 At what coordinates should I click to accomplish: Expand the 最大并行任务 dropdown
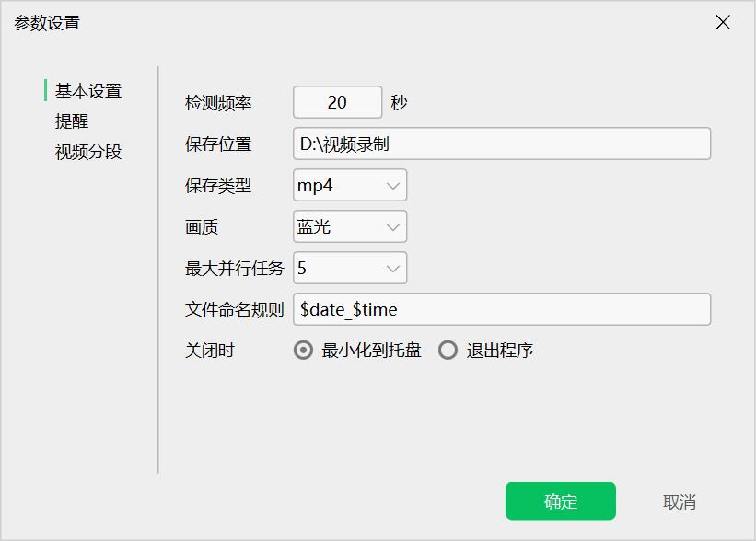(x=350, y=269)
